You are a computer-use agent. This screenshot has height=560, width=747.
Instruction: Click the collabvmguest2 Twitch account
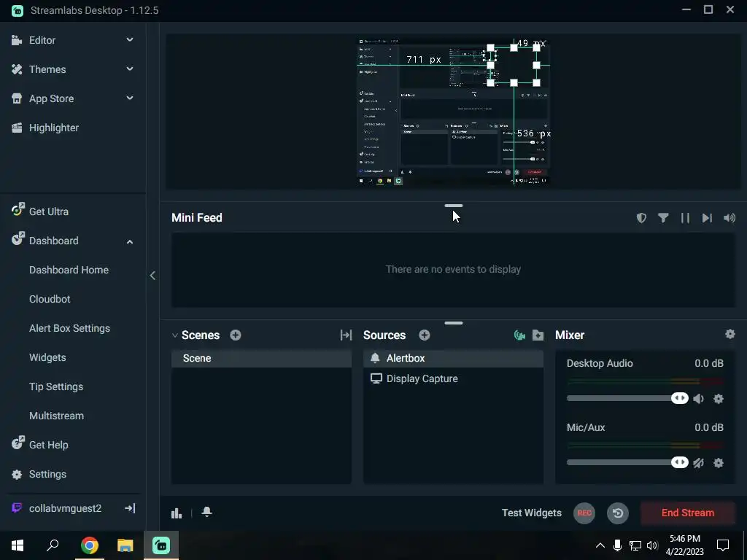coord(65,508)
